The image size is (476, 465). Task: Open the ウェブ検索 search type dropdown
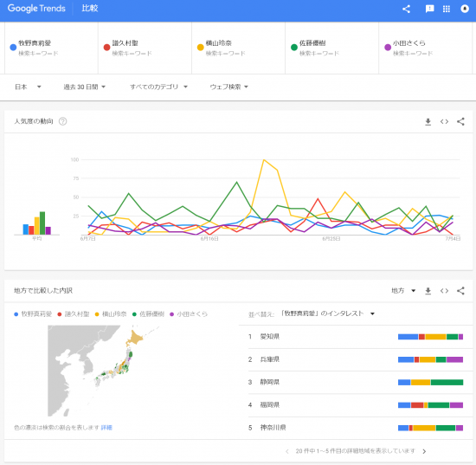(229, 87)
